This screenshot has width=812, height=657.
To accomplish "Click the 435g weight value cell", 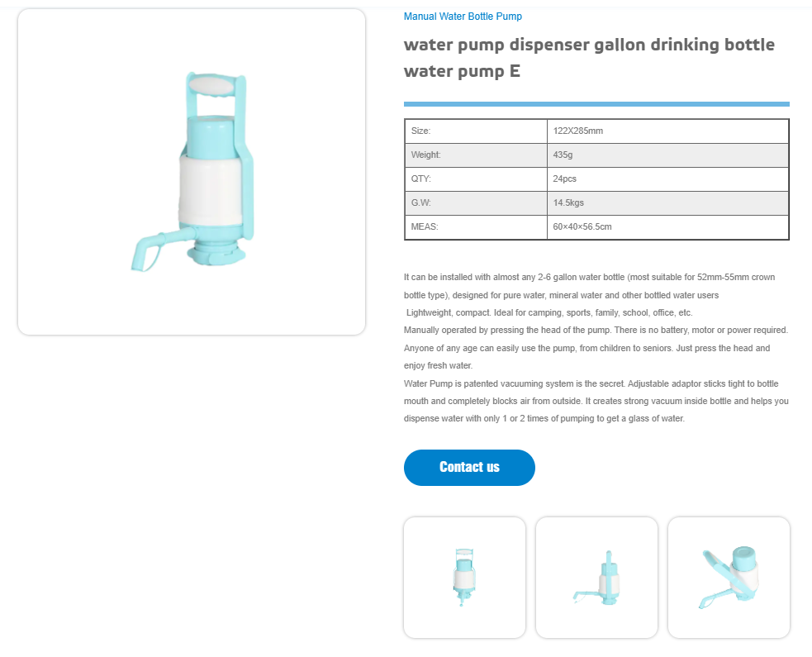I will coord(667,155).
